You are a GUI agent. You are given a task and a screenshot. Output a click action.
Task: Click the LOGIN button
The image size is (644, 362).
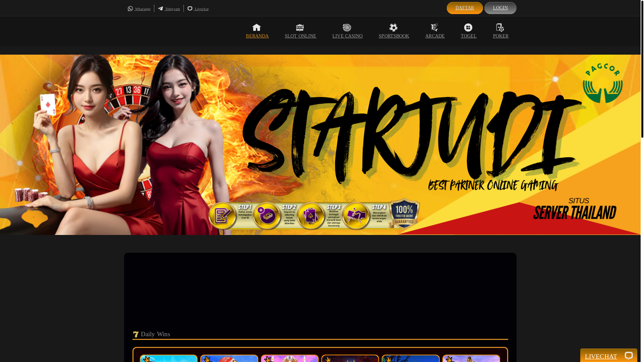pos(500,8)
